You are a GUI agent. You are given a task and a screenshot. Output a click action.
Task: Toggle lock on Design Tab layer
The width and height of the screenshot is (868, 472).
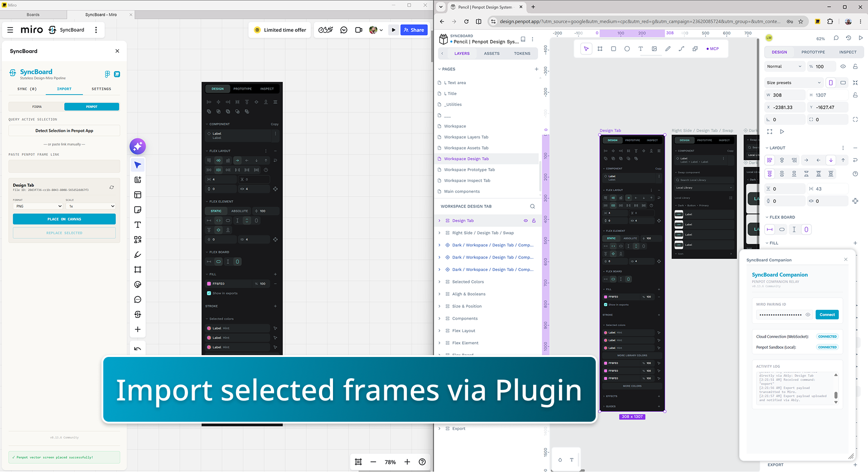click(x=534, y=221)
